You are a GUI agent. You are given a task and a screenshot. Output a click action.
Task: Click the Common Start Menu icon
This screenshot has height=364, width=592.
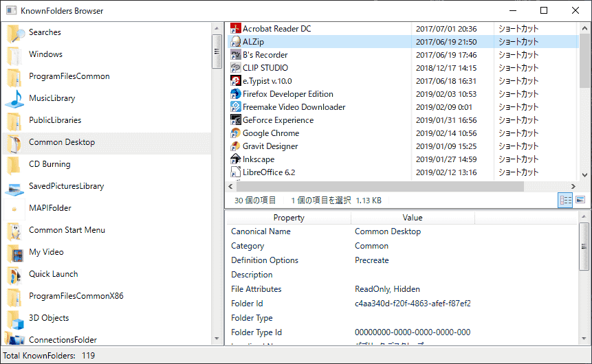coord(15,231)
